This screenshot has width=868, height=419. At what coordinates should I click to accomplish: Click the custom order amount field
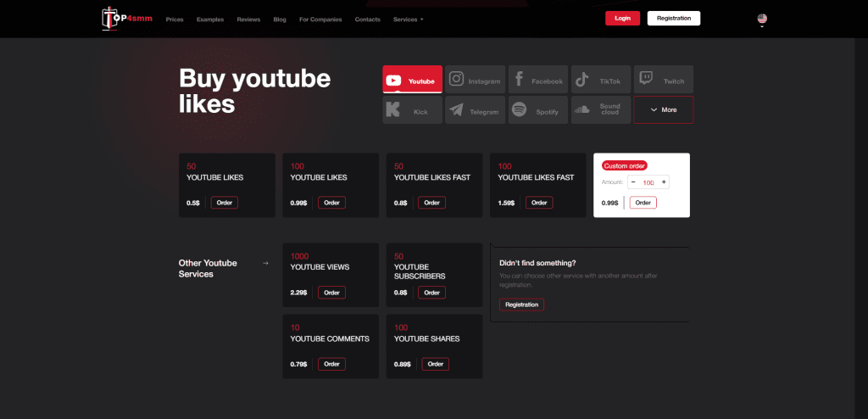(648, 182)
